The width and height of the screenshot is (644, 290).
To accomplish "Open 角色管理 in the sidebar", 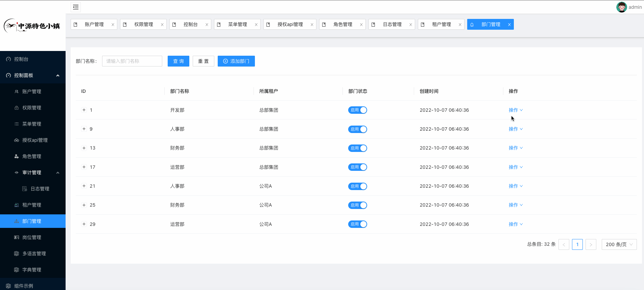I will [x=33, y=156].
